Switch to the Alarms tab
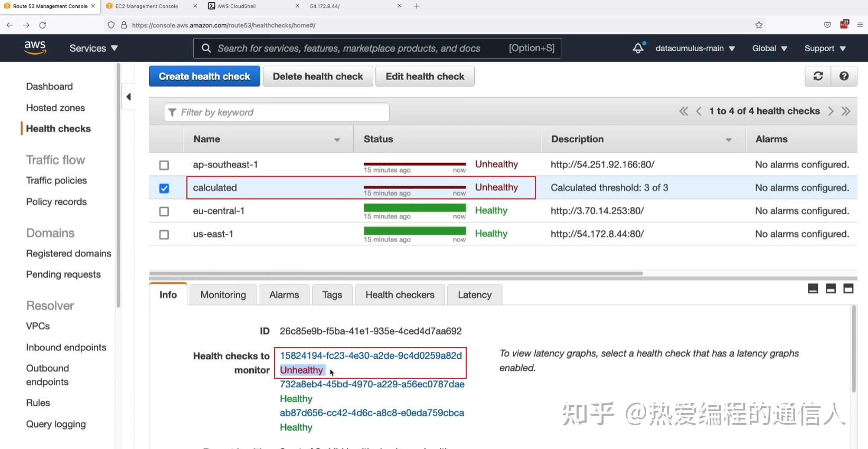868x449 pixels. click(284, 294)
